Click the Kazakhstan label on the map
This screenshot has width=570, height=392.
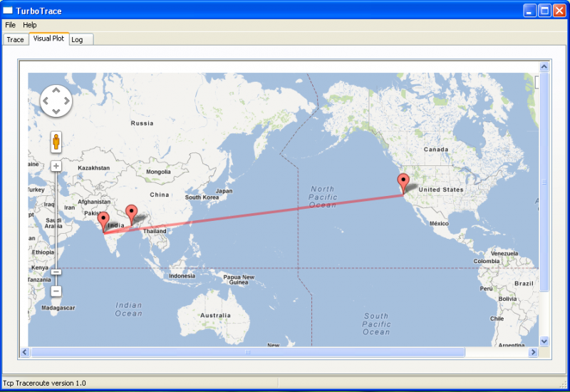pos(94,167)
